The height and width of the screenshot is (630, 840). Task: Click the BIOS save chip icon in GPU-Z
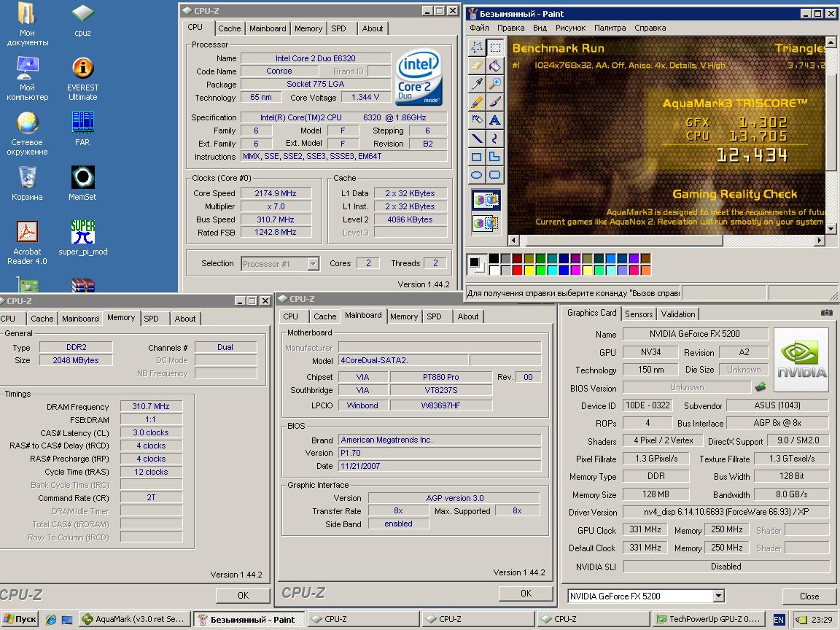761,386
